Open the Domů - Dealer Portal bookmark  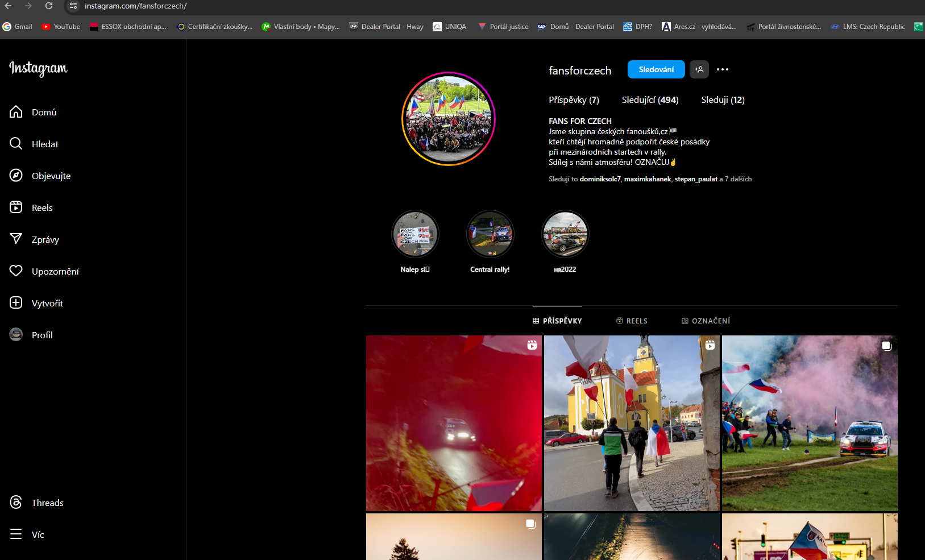click(x=576, y=27)
